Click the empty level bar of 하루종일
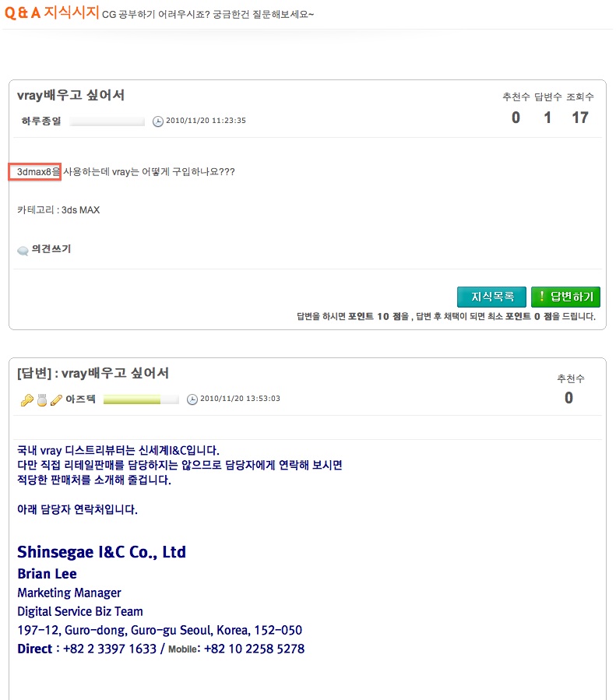This screenshot has width=616, height=700. 107,121
